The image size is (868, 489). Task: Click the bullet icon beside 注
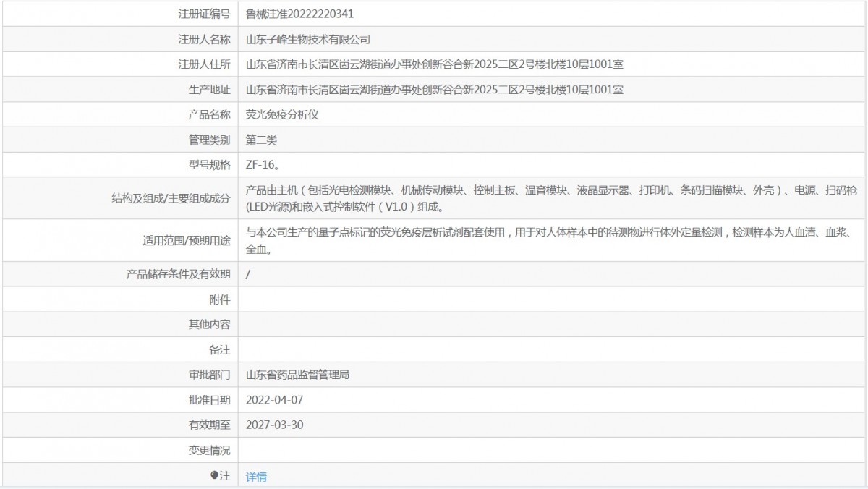click(x=214, y=476)
